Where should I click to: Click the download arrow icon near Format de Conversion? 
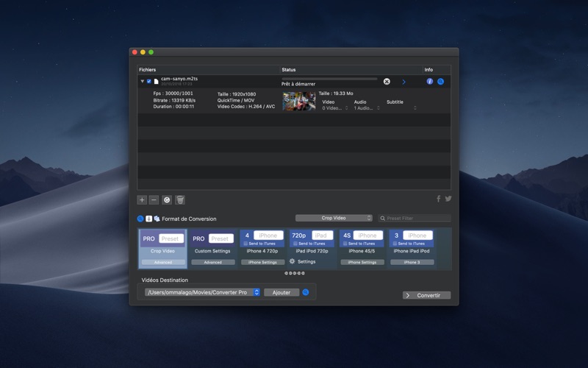(x=149, y=219)
